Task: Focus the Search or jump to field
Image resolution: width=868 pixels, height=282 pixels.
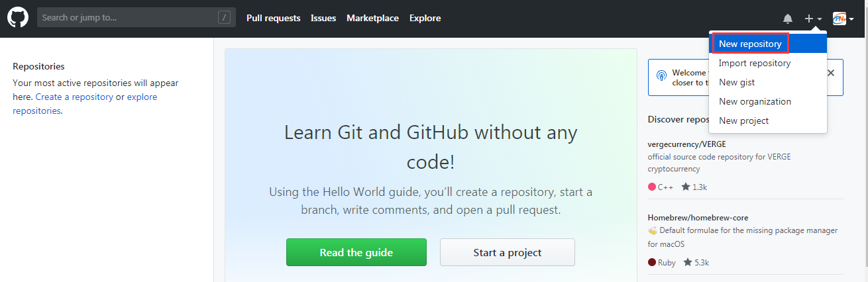Action: point(136,18)
